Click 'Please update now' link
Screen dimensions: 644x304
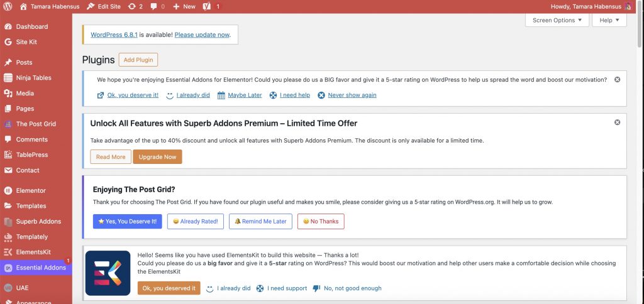(x=202, y=35)
